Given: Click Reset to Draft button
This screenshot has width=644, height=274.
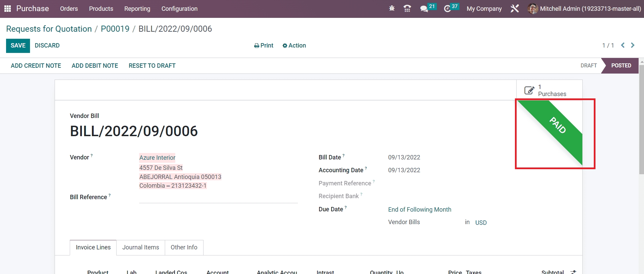Looking at the screenshot, I should click(x=152, y=66).
